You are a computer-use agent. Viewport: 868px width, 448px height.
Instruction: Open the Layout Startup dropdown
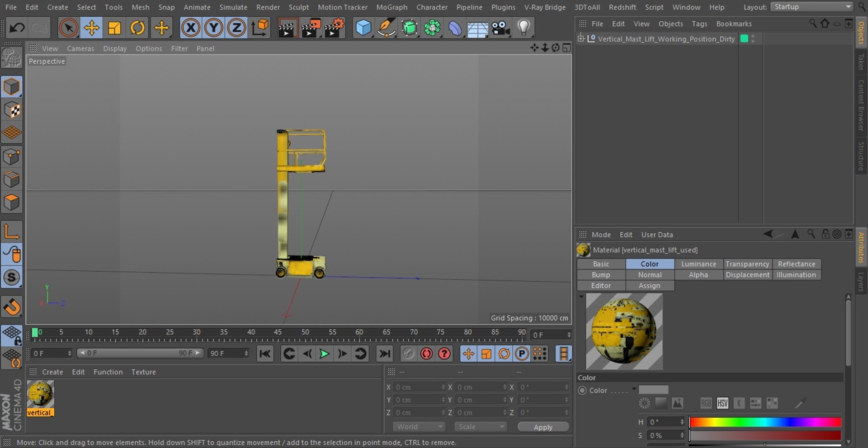pos(812,7)
